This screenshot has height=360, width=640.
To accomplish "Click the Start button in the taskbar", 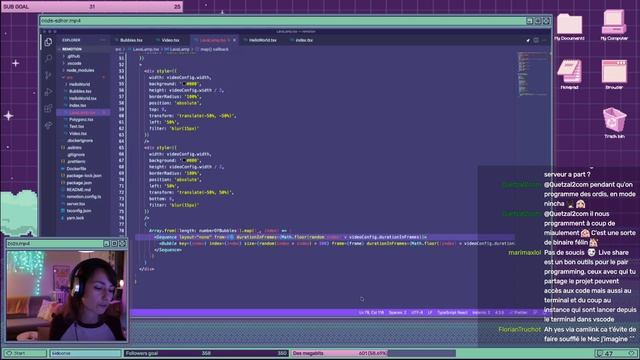I will (24, 353).
